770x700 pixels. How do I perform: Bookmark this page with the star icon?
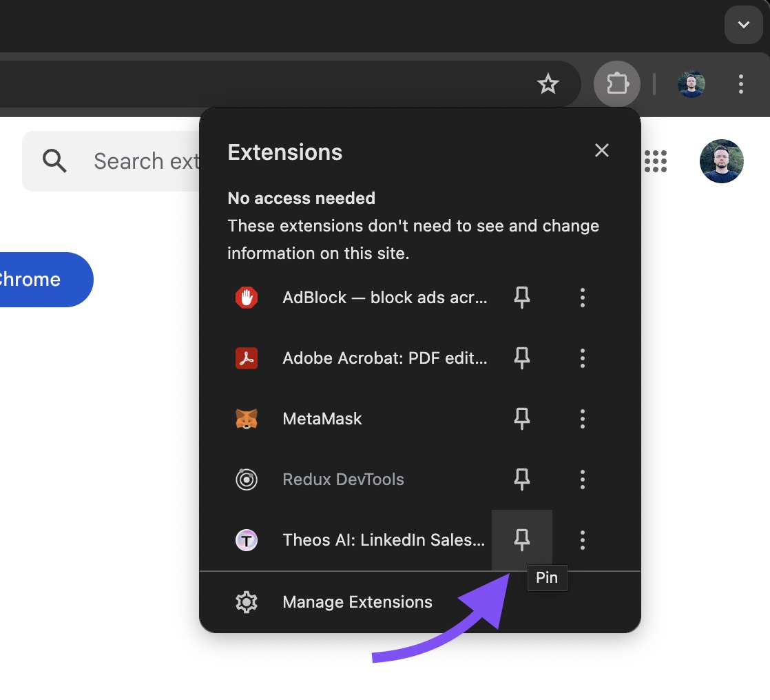548,84
